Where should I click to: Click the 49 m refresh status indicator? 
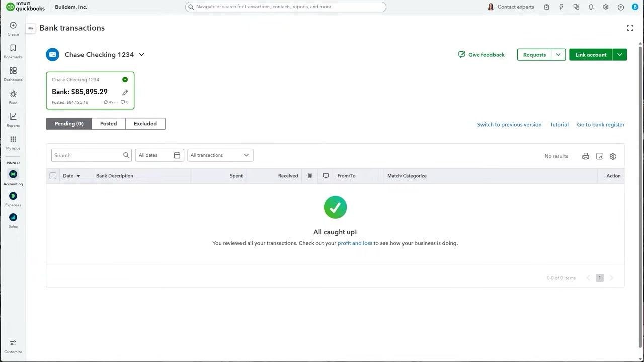111,102
